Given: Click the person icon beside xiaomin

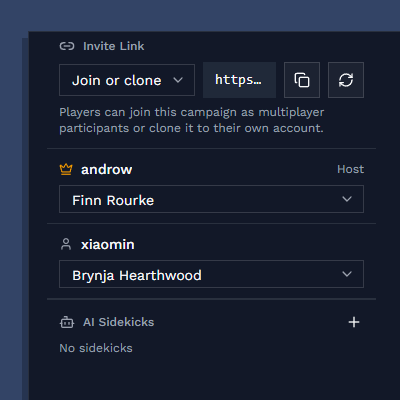Looking at the screenshot, I should (66, 244).
